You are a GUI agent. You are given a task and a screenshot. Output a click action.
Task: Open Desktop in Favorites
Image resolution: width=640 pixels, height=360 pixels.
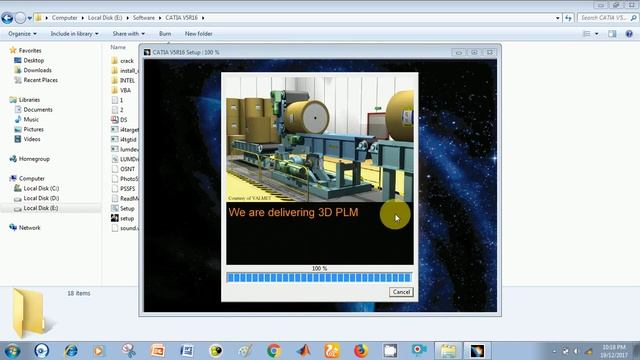33,60
